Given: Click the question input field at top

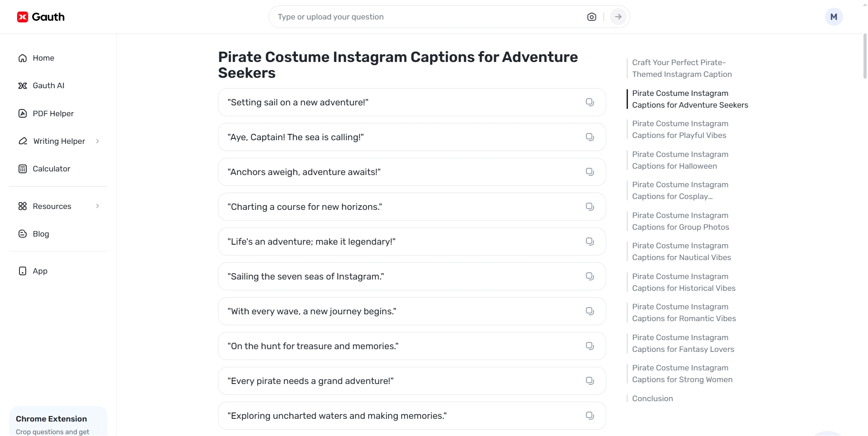Looking at the screenshot, I should pyautogui.click(x=425, y=17).
